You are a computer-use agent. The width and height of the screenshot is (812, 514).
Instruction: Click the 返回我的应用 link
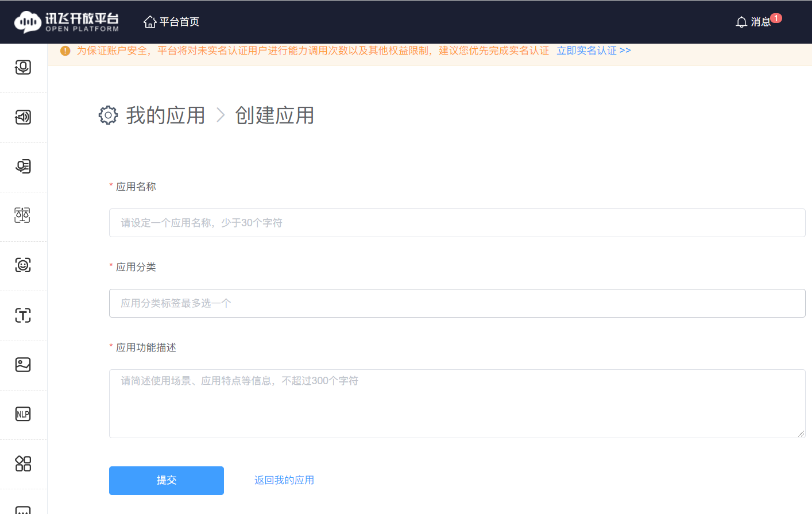coord(284,480)
